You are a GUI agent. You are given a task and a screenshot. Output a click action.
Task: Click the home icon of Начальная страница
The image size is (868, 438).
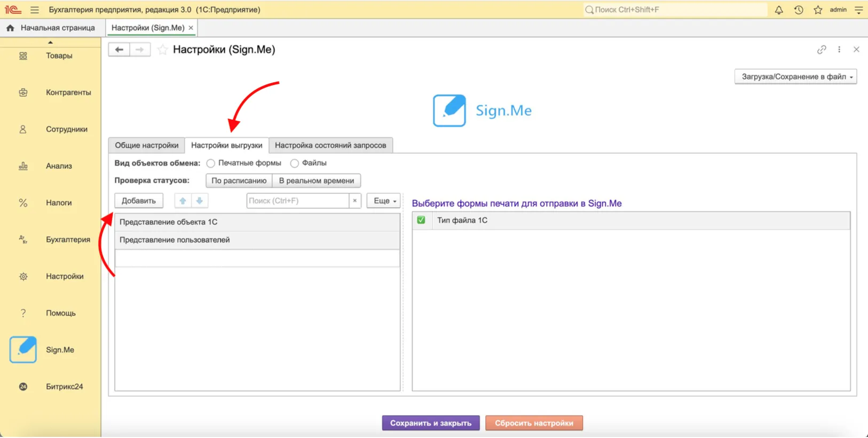(10, 28)
